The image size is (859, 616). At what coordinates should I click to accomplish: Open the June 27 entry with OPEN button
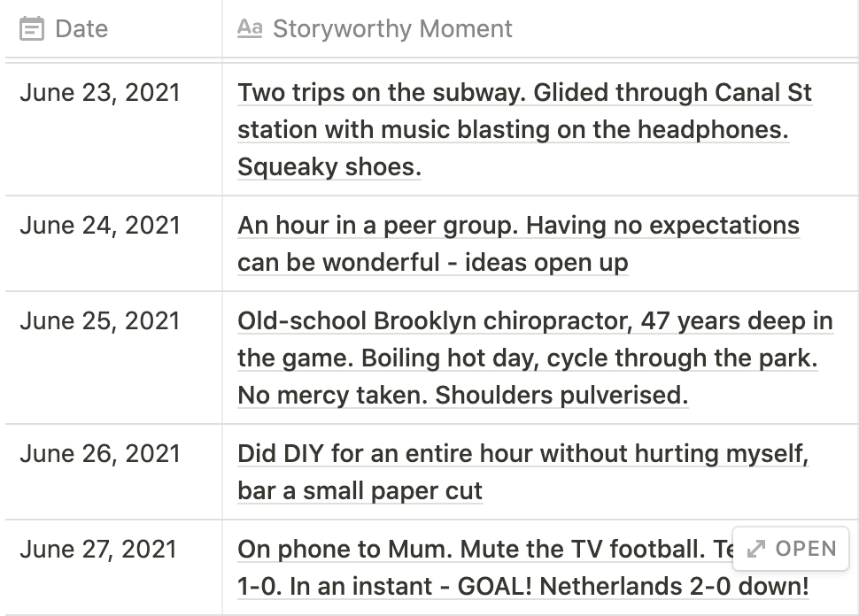coord(791,549)
